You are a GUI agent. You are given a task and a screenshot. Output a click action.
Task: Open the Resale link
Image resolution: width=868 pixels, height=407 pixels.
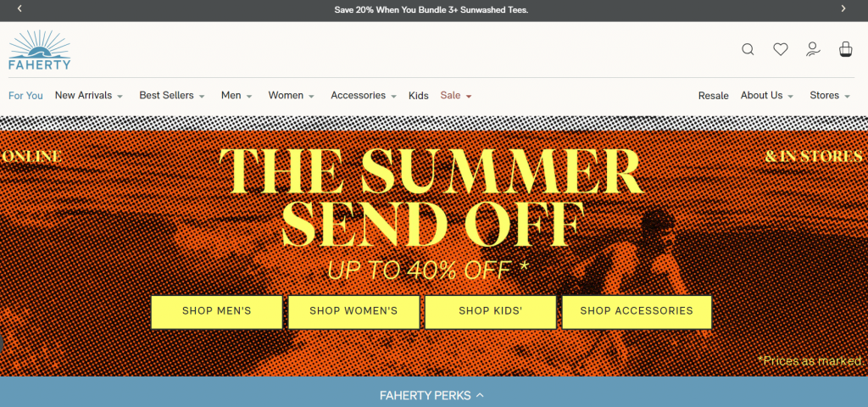click(x=713, y=95)
